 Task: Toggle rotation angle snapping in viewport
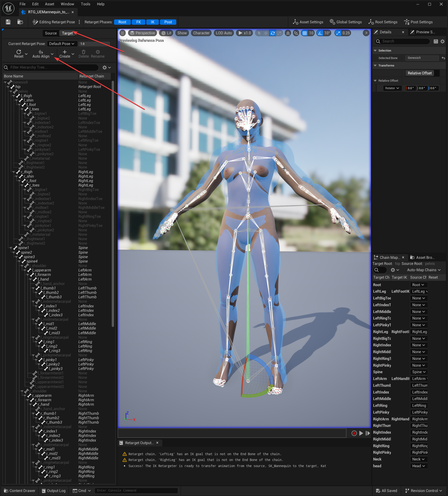[320, 33]
